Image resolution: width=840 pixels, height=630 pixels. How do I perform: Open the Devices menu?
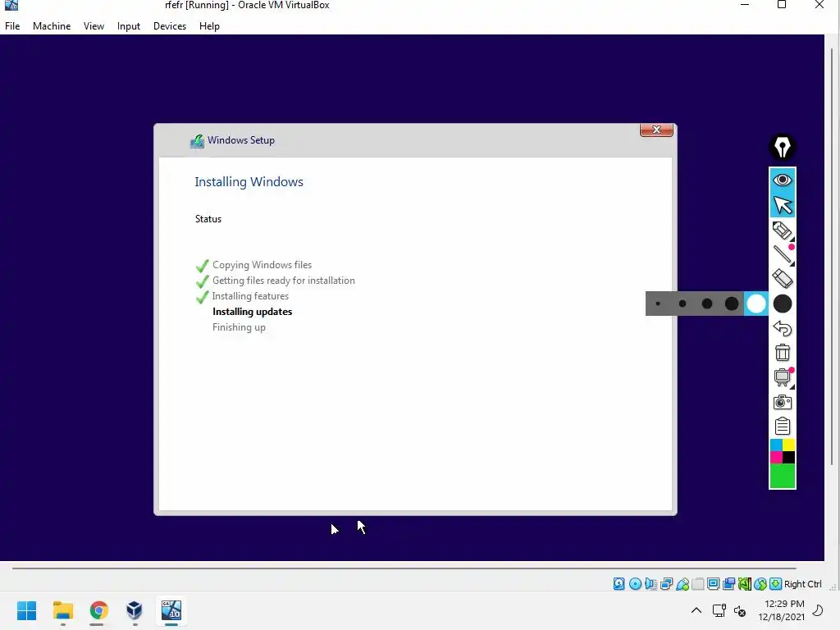[170, 26]
